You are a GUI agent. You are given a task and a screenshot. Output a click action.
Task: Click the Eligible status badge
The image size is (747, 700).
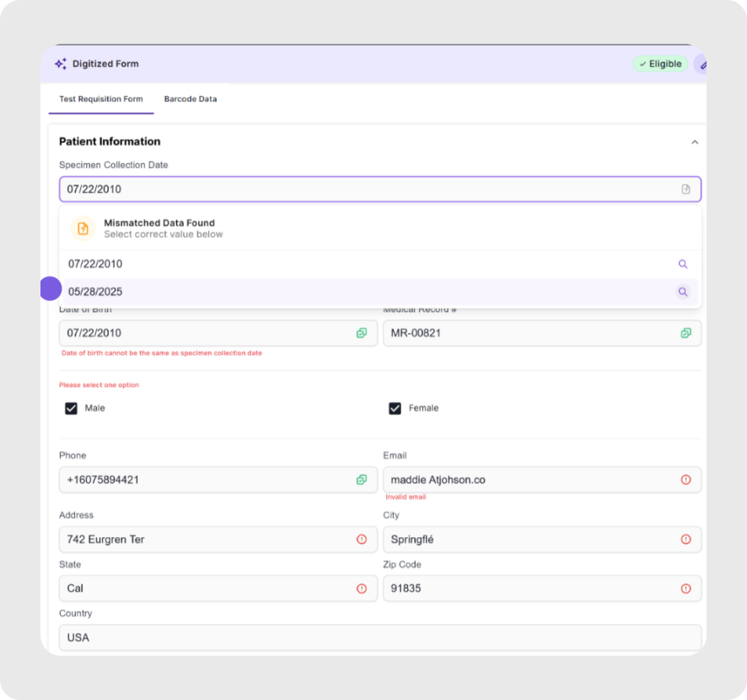click(x=660, y=64)
